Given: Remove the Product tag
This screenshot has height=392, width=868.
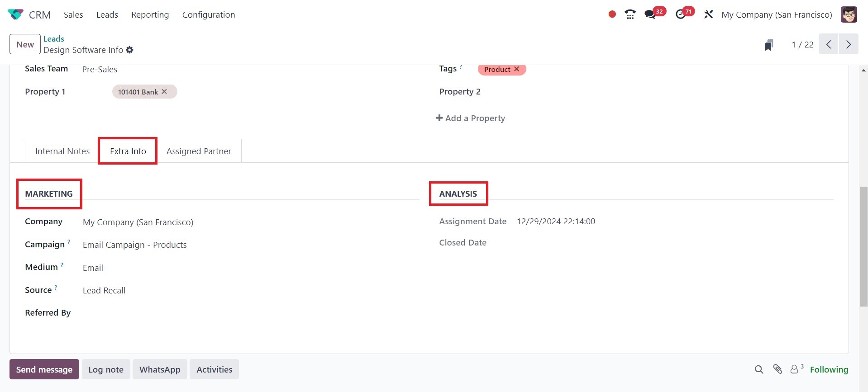Looking at the screenshot, I should 516,69.
